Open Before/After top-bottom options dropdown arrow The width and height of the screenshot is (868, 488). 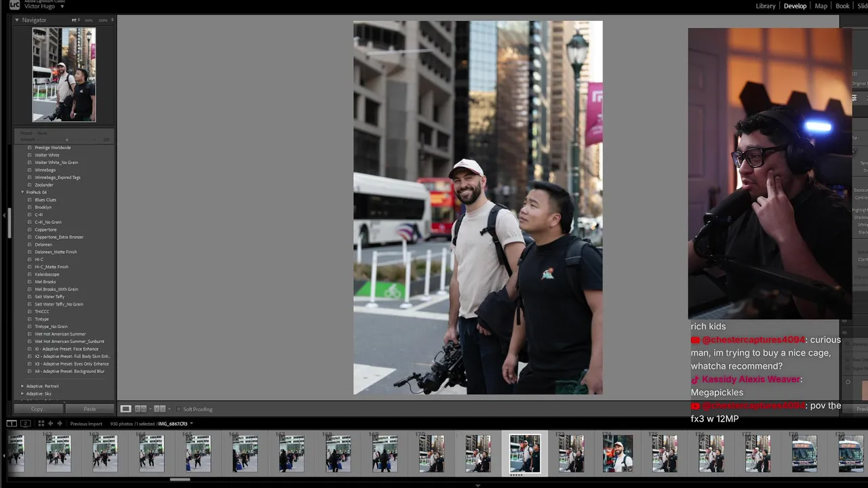[169, 409]
